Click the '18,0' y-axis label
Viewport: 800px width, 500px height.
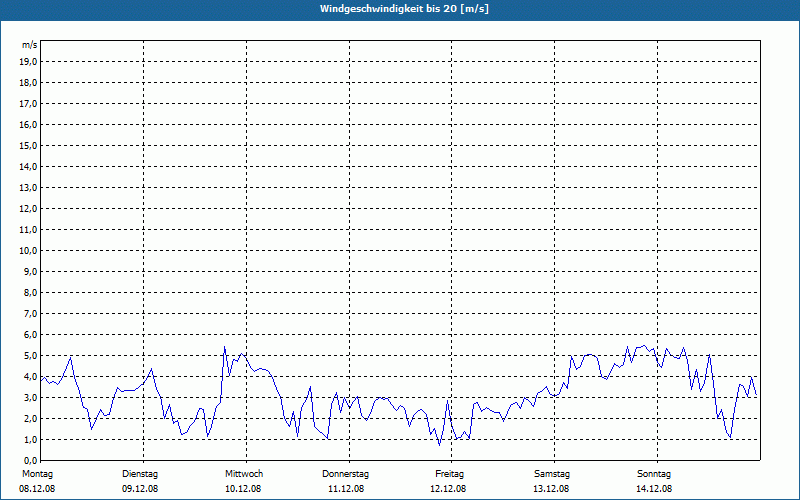(x=28, y=83)
